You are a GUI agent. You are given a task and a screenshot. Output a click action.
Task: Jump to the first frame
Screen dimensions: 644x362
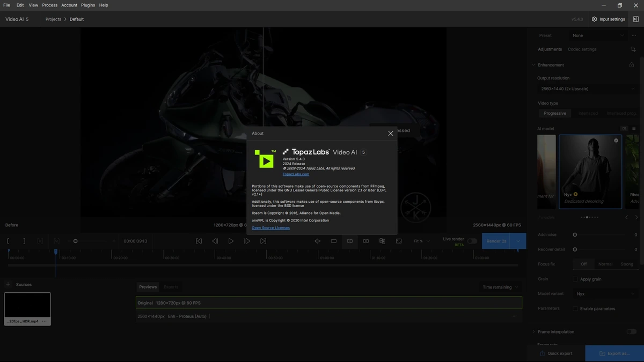(x=199, y=241)
